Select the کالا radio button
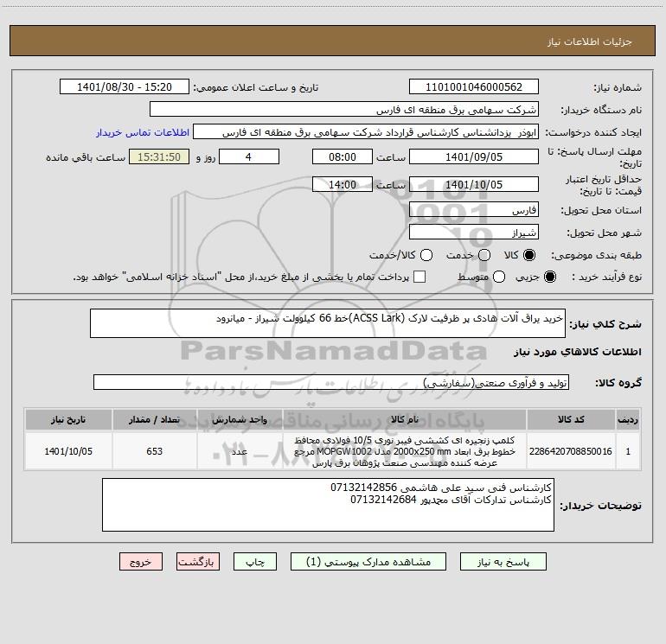The image size is (666, 644). coord(529,255)
